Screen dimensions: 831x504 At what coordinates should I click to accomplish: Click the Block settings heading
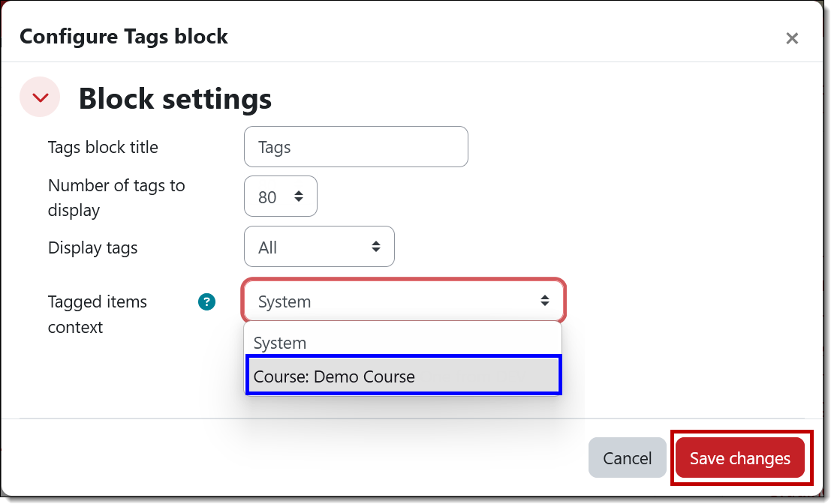pos(174,98)
